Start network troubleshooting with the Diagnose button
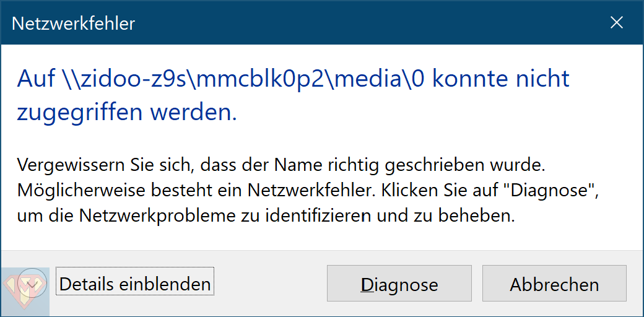This screenshot has height=317, width=644. pos(399,284)
